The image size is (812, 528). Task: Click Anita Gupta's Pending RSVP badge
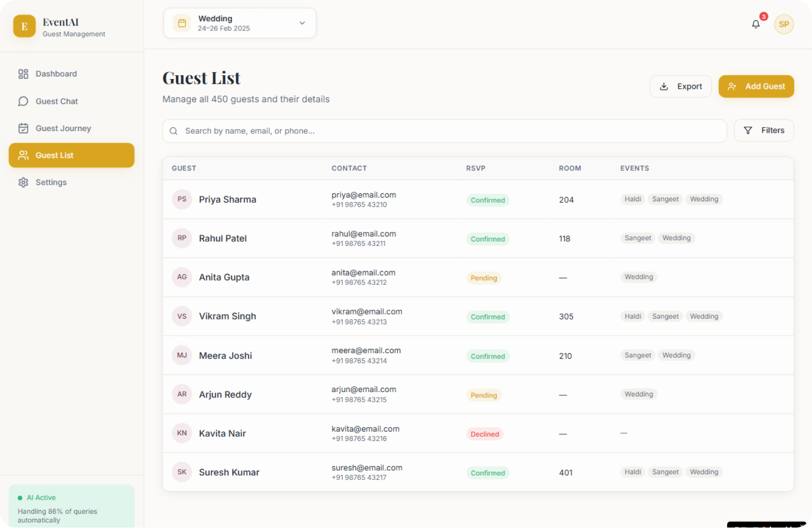click(x=483, y=278)
